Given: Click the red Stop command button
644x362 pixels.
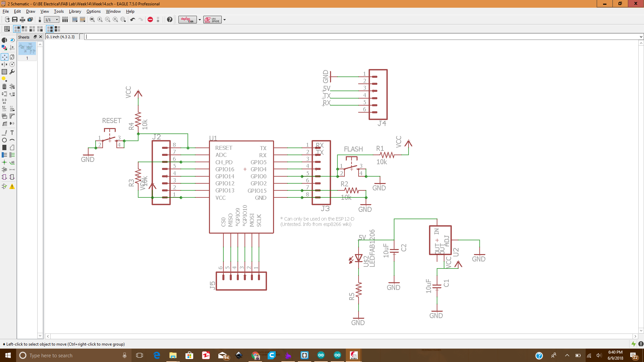Looking at the screenshot, I should tap(150, 19).
